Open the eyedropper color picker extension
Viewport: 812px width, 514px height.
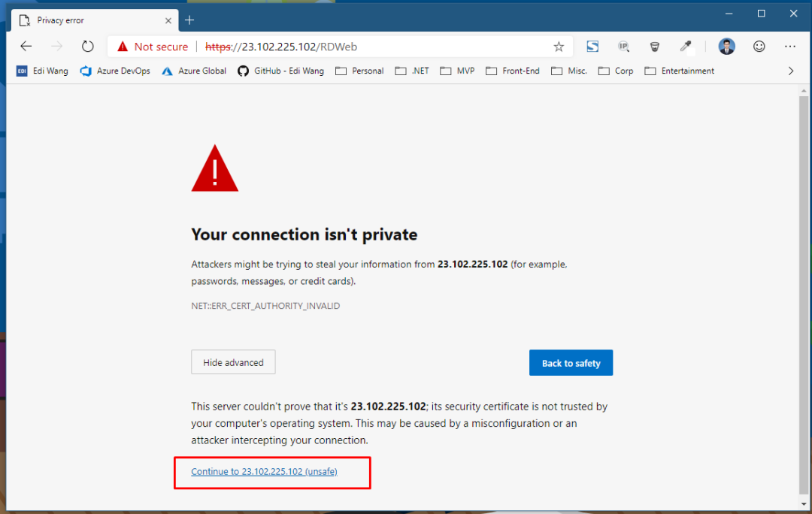click(685, 47)
